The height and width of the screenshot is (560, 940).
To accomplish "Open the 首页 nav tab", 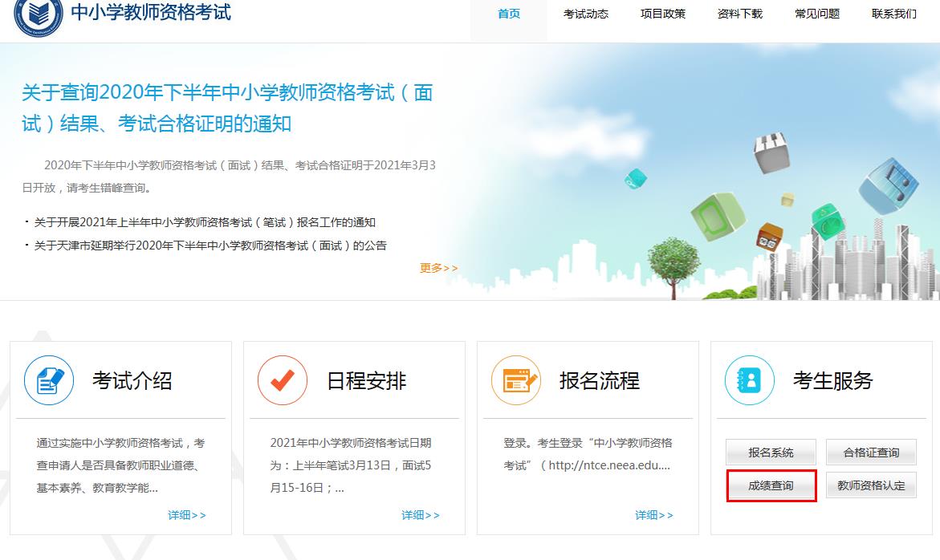I will (x=509, y=14).
